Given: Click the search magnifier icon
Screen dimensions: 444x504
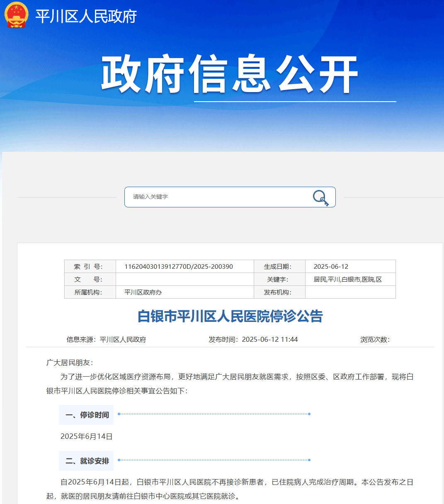Looking at the screenshot, I should pos(320,197).
